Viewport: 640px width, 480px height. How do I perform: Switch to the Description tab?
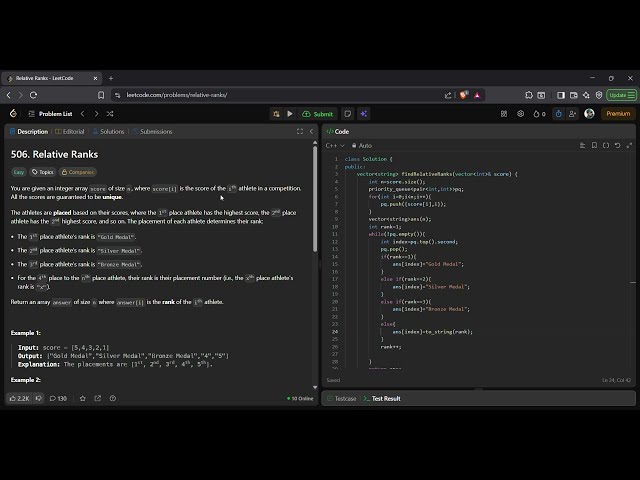(29, 131)
